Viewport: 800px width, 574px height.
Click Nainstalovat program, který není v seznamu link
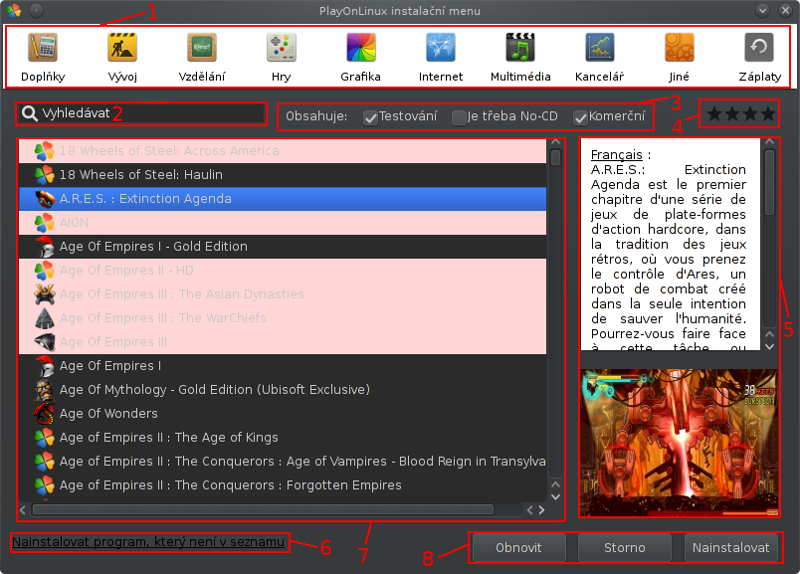148,542
